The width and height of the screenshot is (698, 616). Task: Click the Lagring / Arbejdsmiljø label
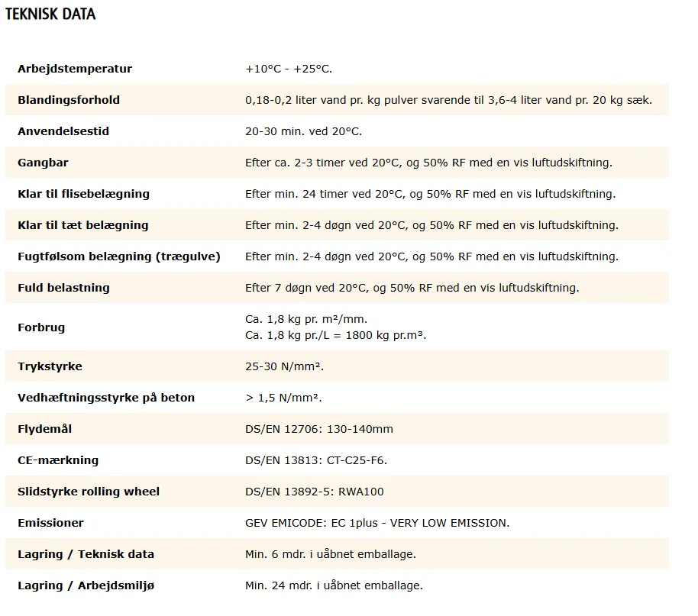tap(91, 585)
